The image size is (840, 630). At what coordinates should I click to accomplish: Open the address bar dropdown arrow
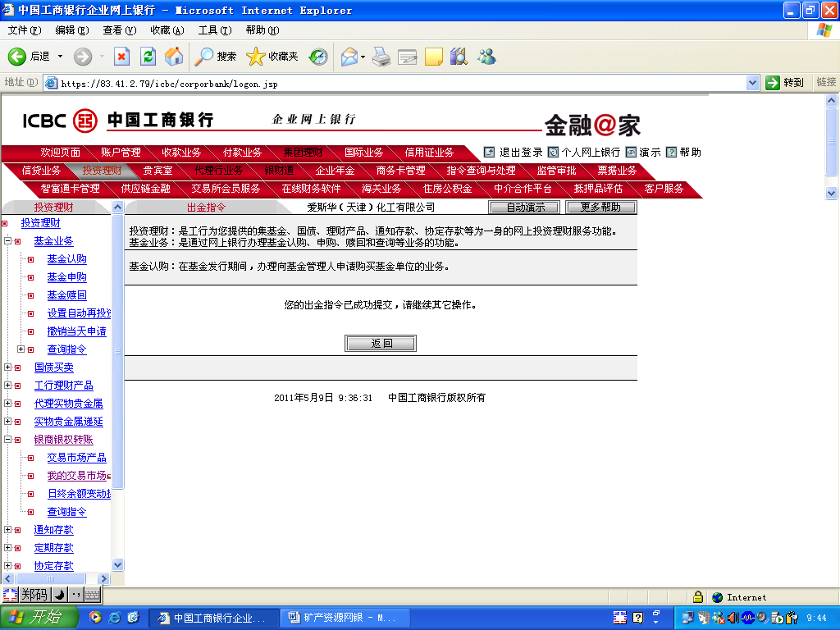click(753, 83)
